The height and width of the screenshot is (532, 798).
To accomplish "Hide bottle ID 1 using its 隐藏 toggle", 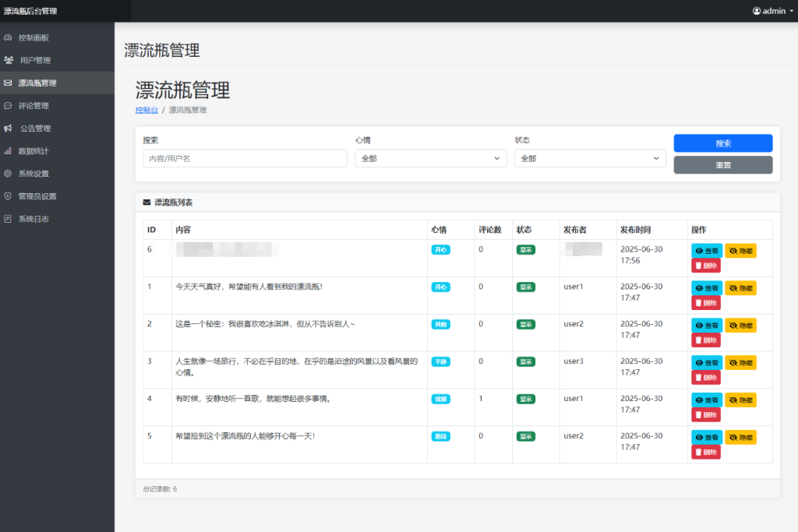I will [x=740, y=287].
